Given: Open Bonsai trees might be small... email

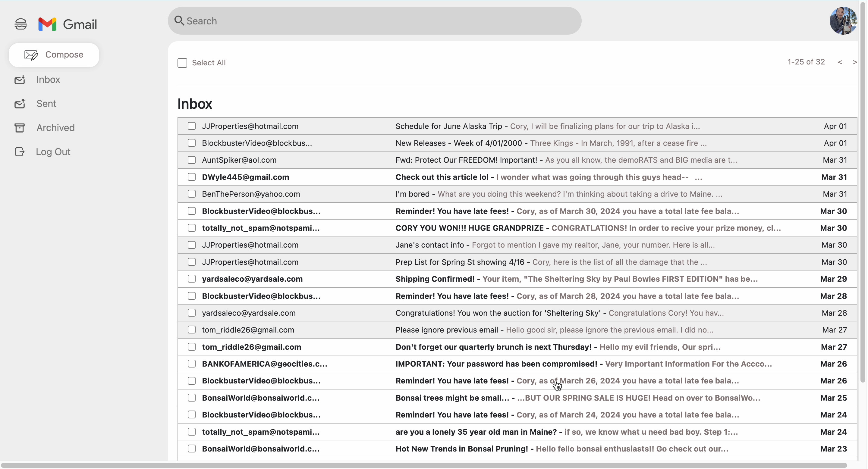Looking at the screenshot, I should tap(517, 398).
